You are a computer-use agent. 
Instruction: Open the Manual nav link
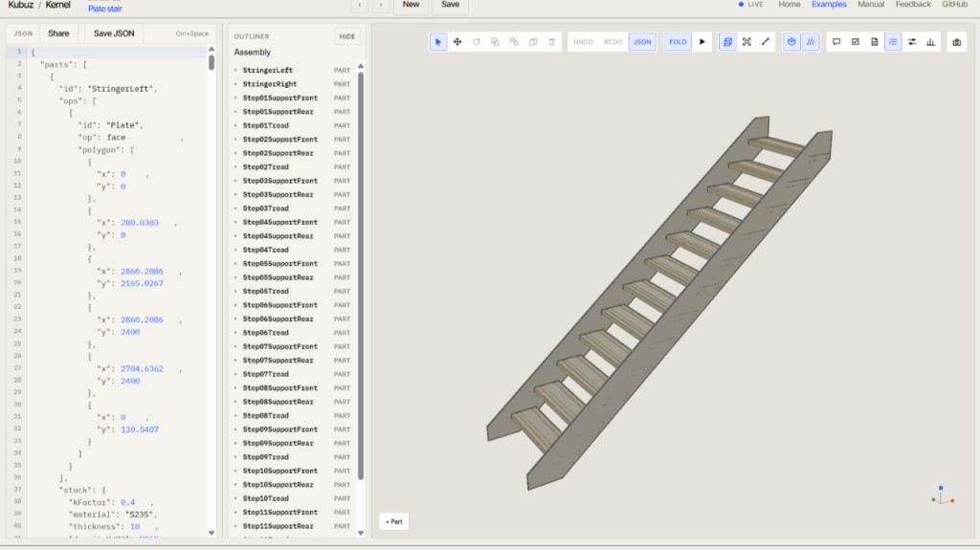pos(871,5)
